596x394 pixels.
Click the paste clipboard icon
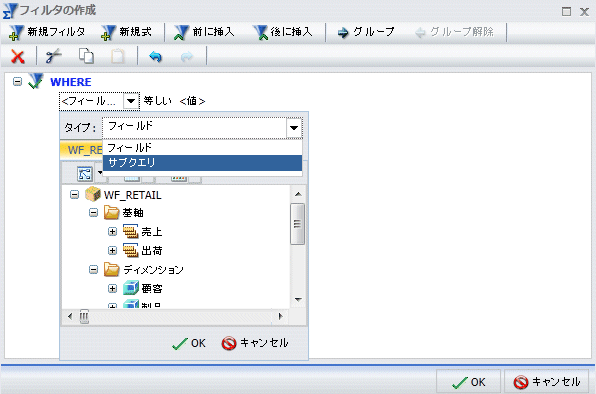(117, 56)
